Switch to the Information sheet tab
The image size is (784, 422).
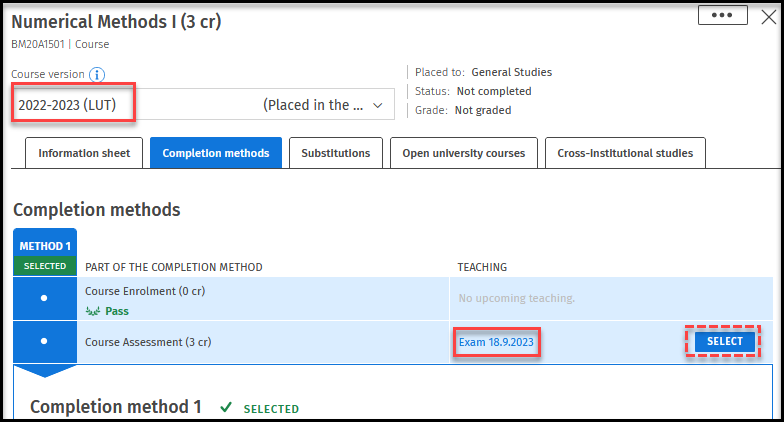click(84, 153)
